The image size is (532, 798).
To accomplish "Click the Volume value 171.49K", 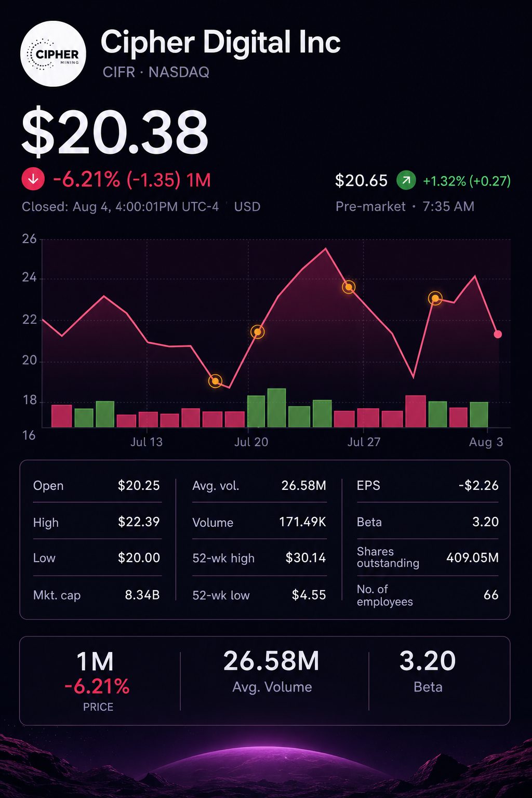I will (303, 522).
